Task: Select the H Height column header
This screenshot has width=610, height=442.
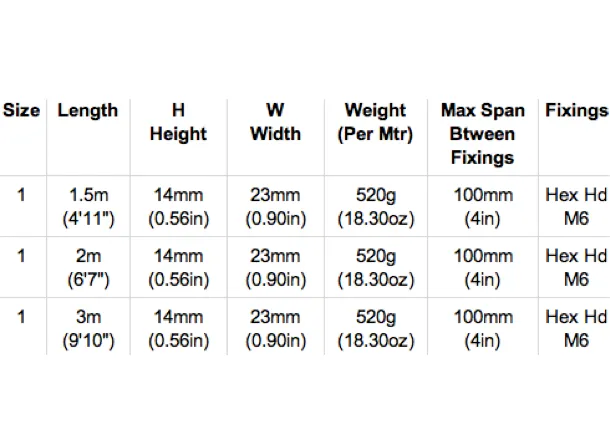Action: [179, 122]
